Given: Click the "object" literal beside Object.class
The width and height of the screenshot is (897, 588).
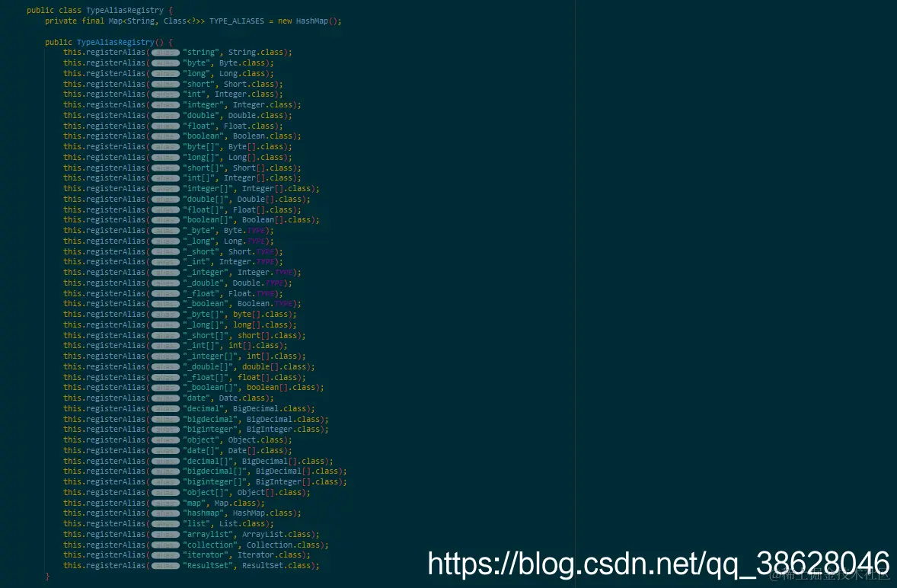Looking at the screenshot, I should (x=201, y=439).
